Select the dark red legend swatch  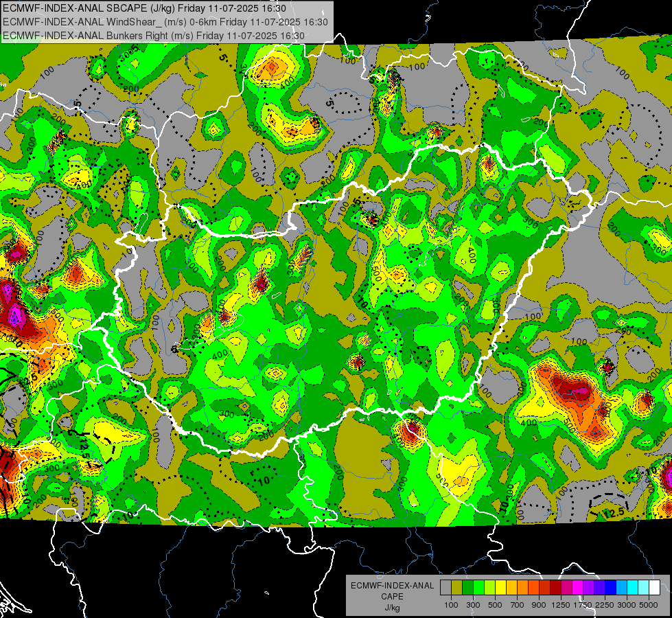[555, 587]
